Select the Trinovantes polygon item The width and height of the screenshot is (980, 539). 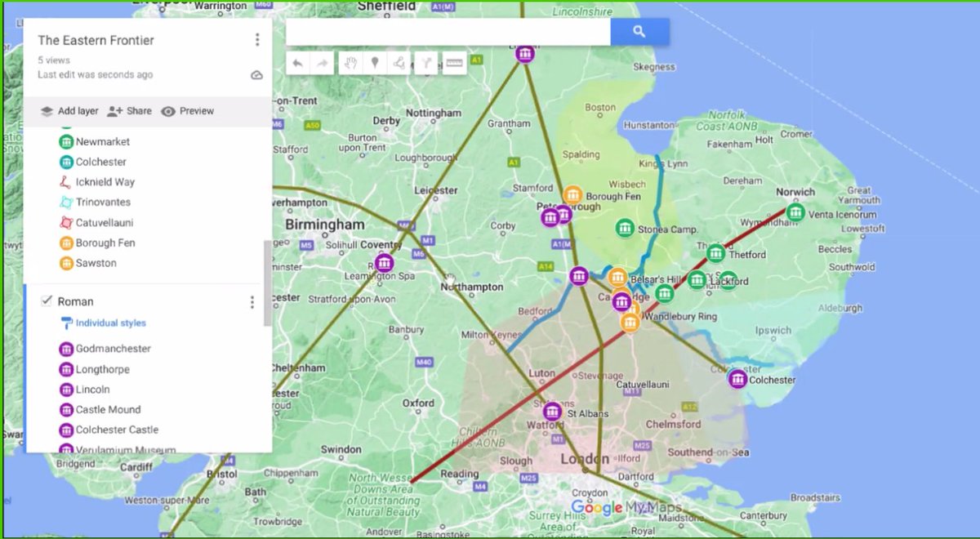click(103, 202)
